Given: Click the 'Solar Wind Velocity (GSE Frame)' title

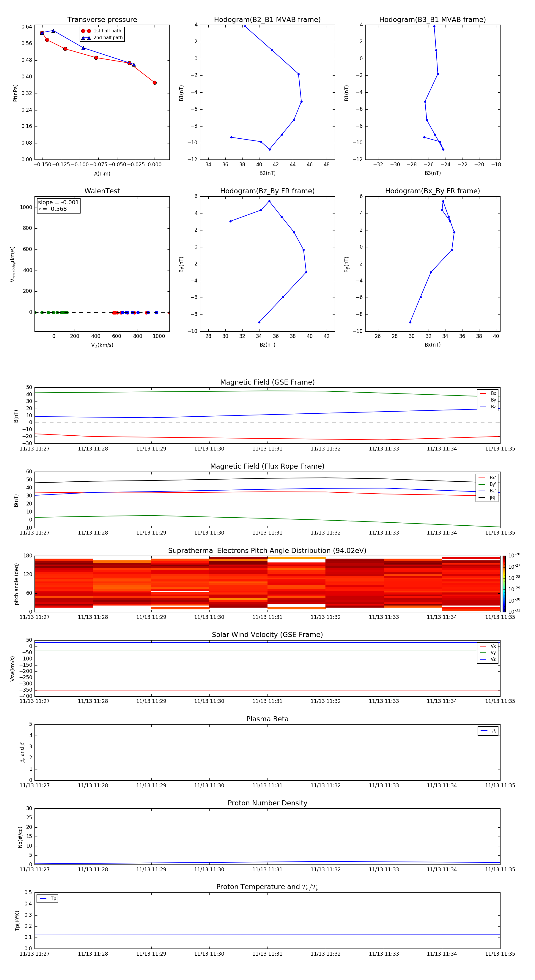Looking at the screenshot, I should 267,635.
